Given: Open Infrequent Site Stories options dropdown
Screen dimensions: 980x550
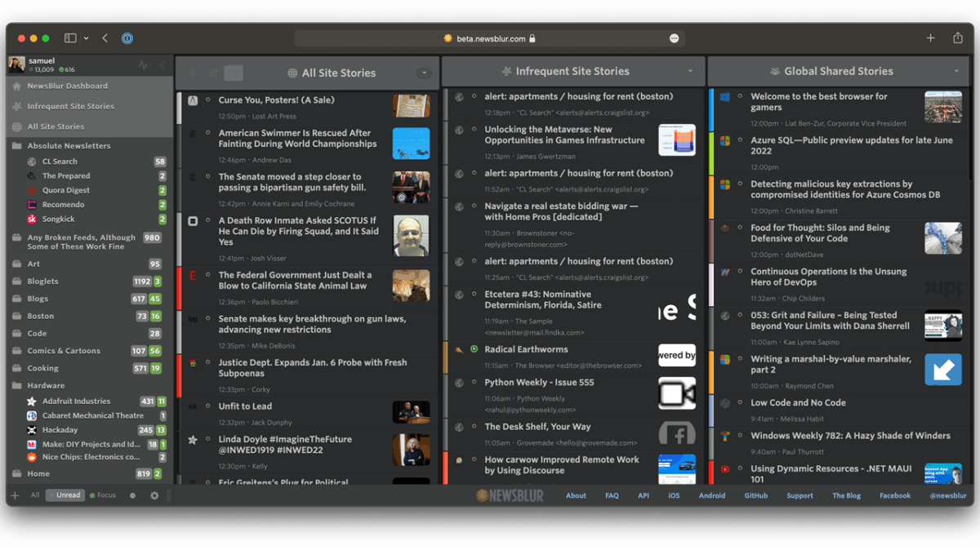Looking at the screenshot, I should pos(690,72).
